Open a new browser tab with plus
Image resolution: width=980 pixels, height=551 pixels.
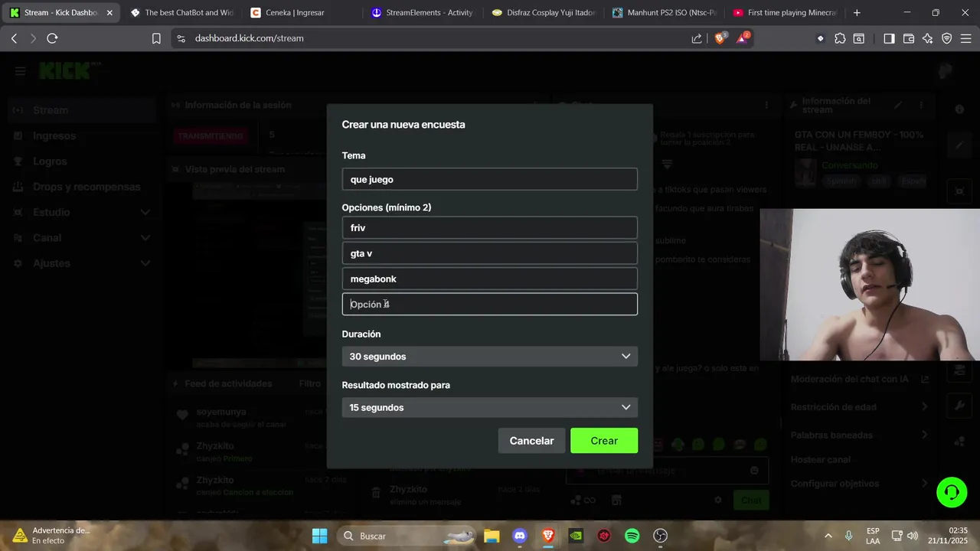[x=857, y=13]
